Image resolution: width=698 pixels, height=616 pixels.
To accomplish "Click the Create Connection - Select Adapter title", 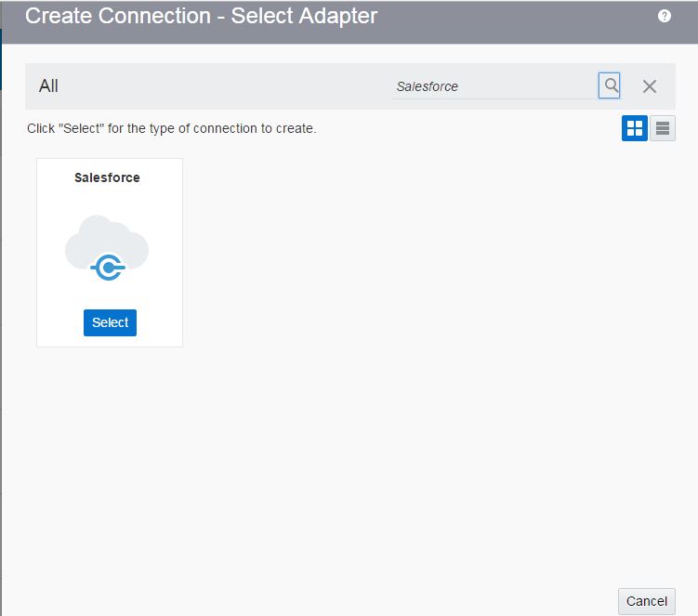I will coord(201,16).
